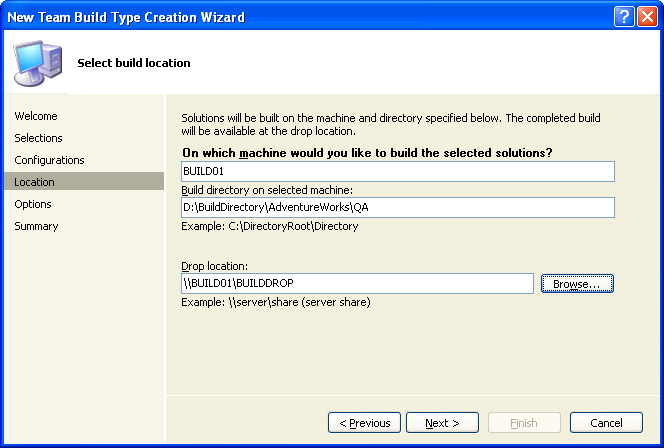This screenshot has width=664, height=448.
Task: Click the wizard computer icon in header
Action: (38, 62)
